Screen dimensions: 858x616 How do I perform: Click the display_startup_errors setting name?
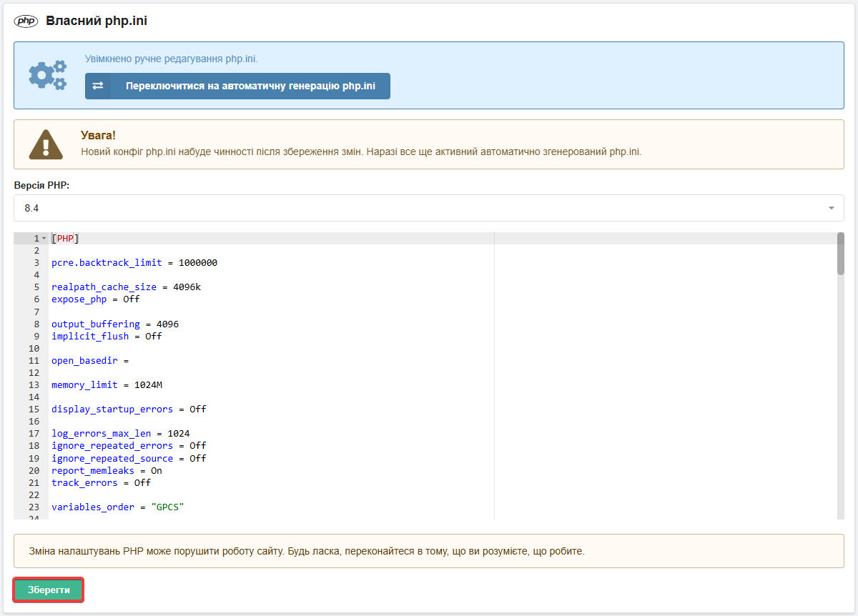click(x=112, y=409)
